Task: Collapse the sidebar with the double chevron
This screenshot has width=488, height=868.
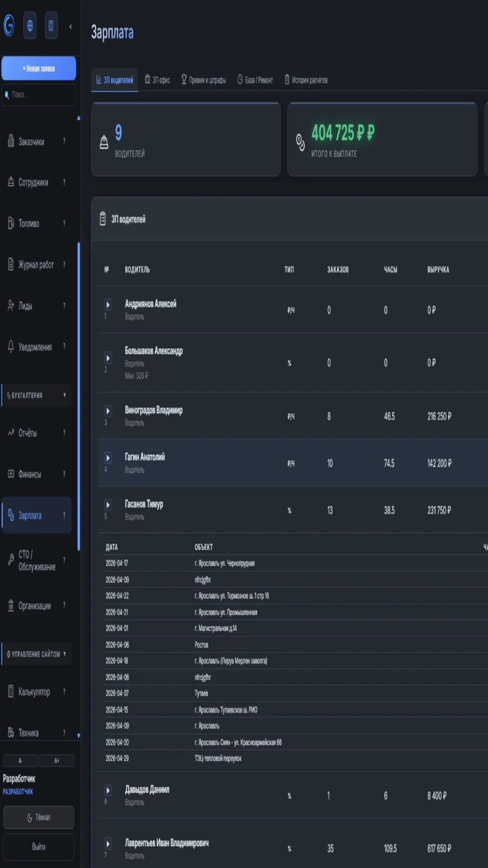Action: [70, 26]
